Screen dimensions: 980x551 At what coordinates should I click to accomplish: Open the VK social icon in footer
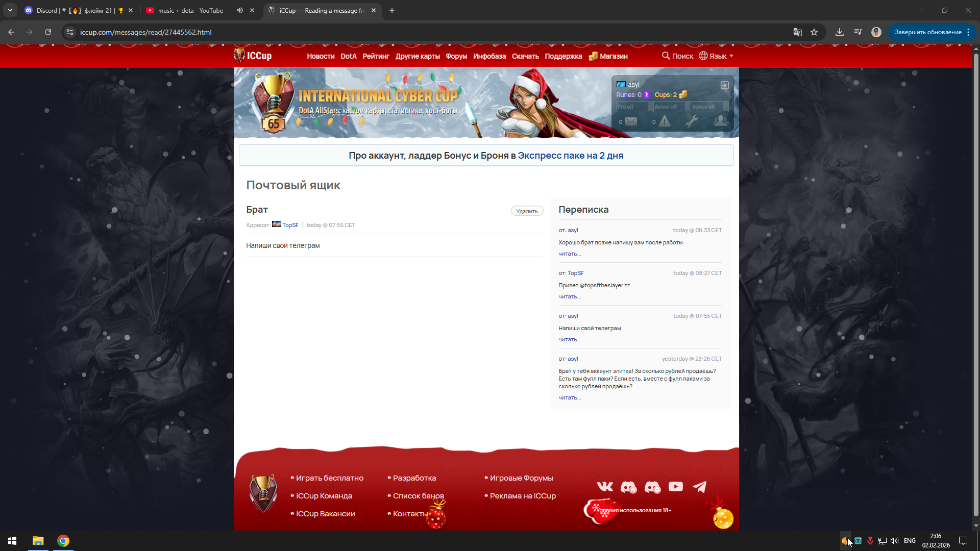coord(605,487)
